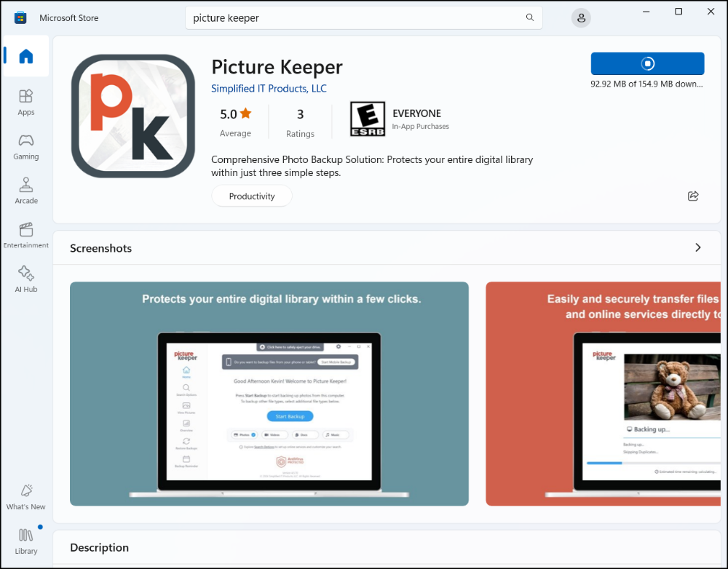Image resolution: width=728 pixels, height=569 pixels.
Task: Minimize the Microsoft Store window
Action: (646, 12)
